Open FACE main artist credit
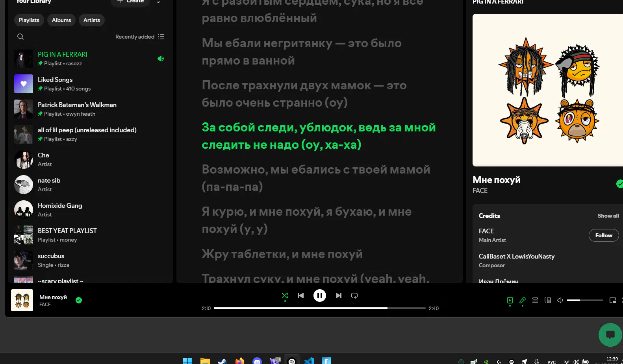Image resolution: width=623 pixels, height=364 pixels. (x=486, y=231)
